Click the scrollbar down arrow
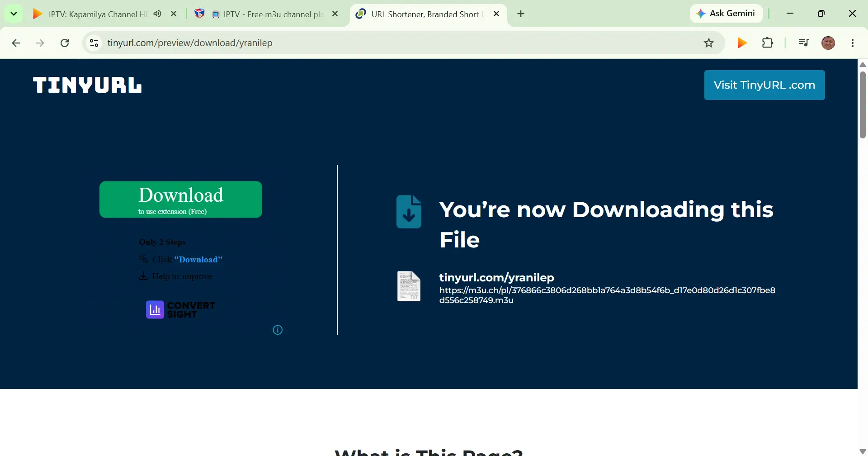The width and height of the screenshot is (868, 456). pyautogui.click(x=863, y=451)
